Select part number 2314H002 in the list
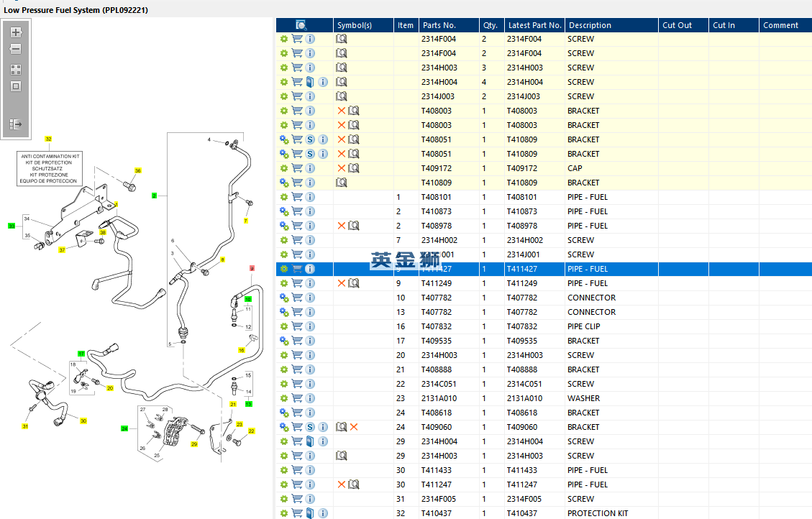812x519 pixels. 439,240
